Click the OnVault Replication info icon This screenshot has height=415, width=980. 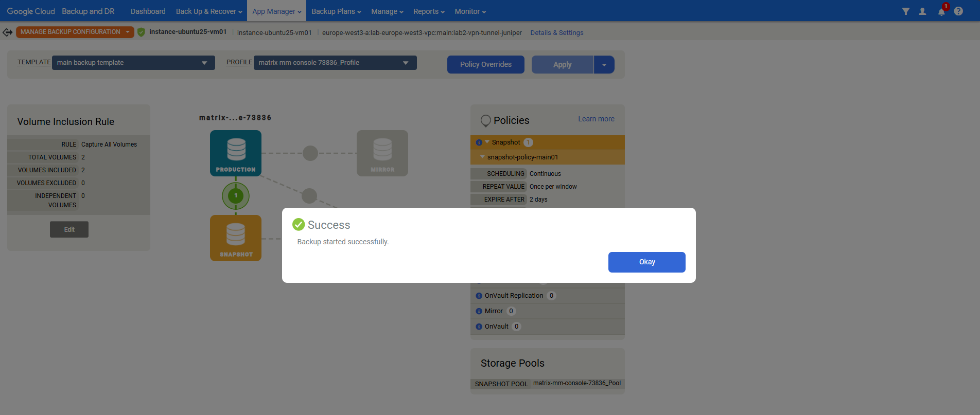click(x=479, y=296)
